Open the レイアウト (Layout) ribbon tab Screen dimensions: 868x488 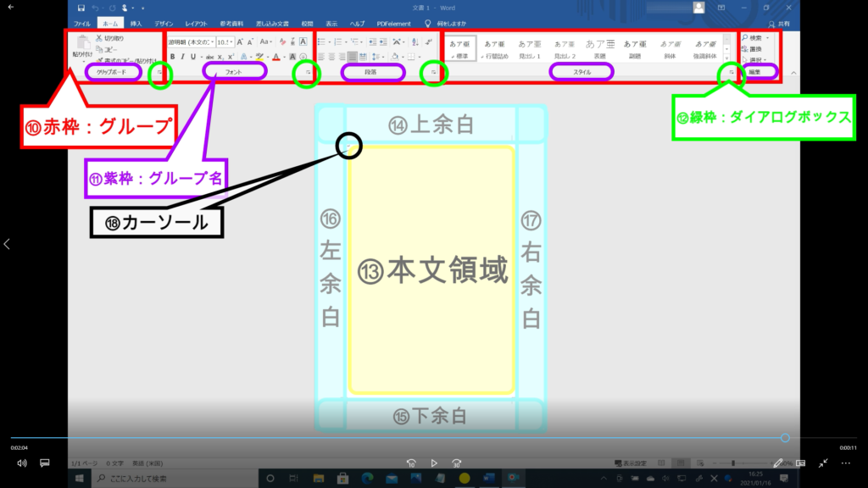(x=197, y=23)
